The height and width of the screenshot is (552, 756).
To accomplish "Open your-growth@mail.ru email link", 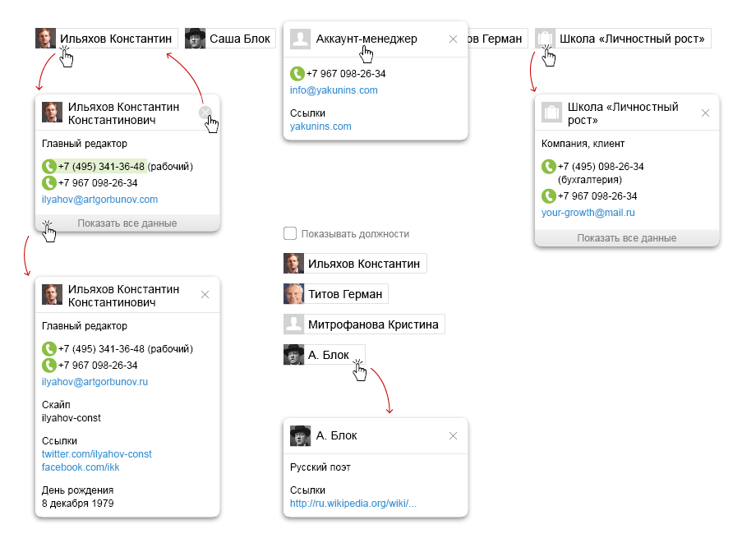I will (588, 213).
